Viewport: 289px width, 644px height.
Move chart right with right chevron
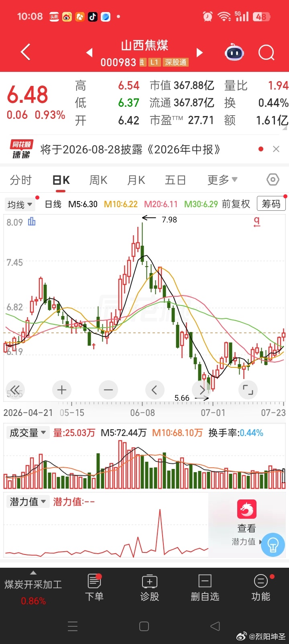pyautogui.click(x=201, y=390)
